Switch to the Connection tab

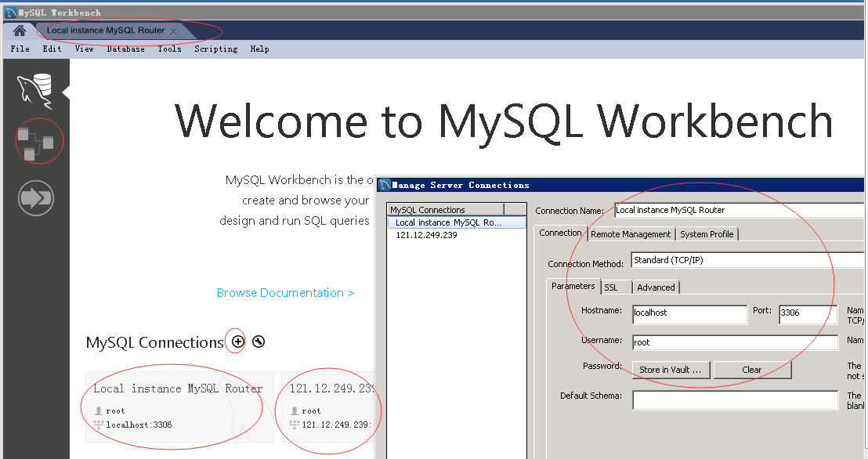560,233
